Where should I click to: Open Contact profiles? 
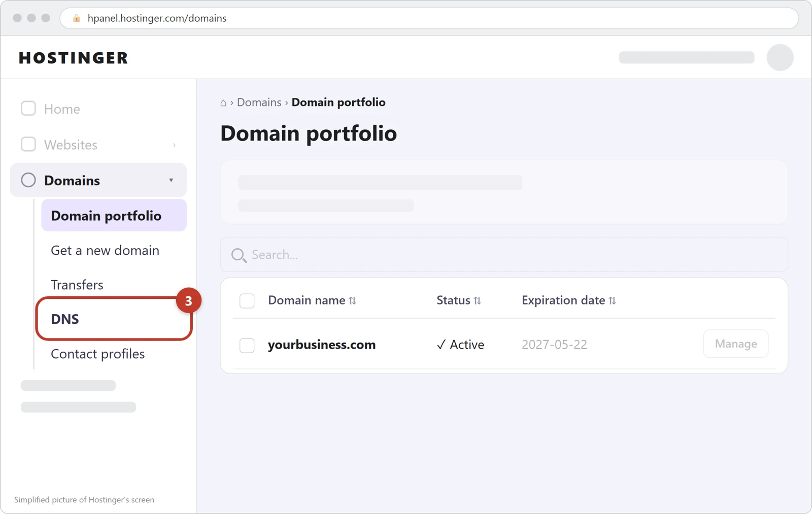(x=98, y=354)
